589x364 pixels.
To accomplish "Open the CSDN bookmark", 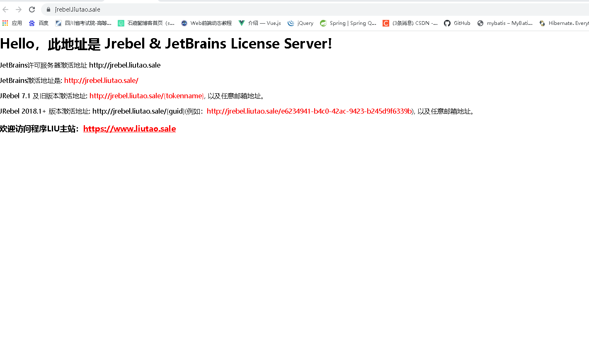I will tap(410, 23).
